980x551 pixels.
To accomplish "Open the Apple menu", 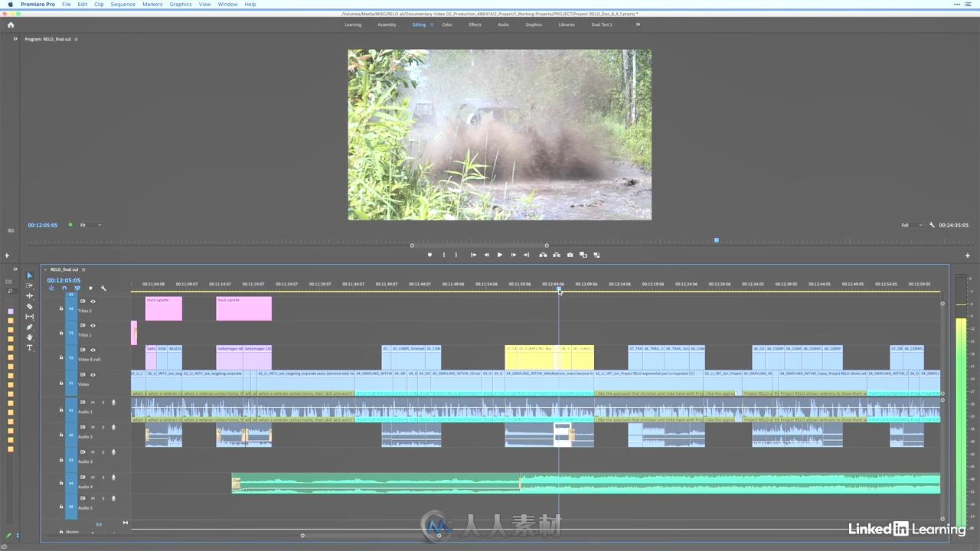I will pyautogui.click(x=11, y=5).
